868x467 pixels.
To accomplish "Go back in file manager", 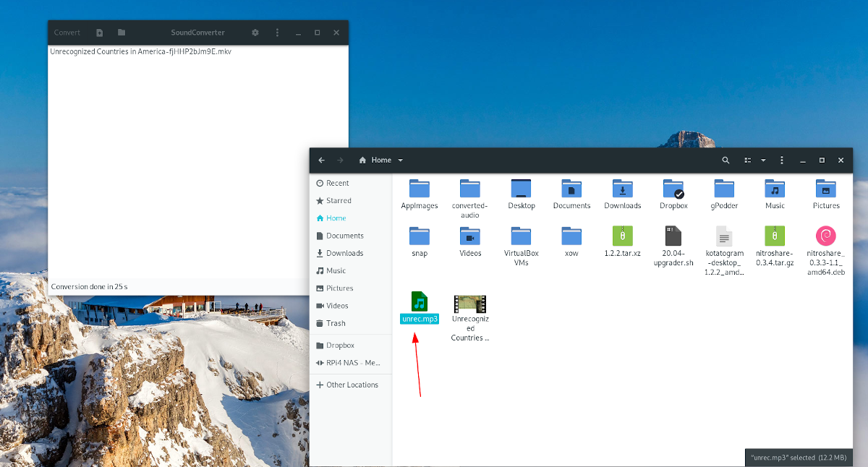I will click(x=321, y=160).
